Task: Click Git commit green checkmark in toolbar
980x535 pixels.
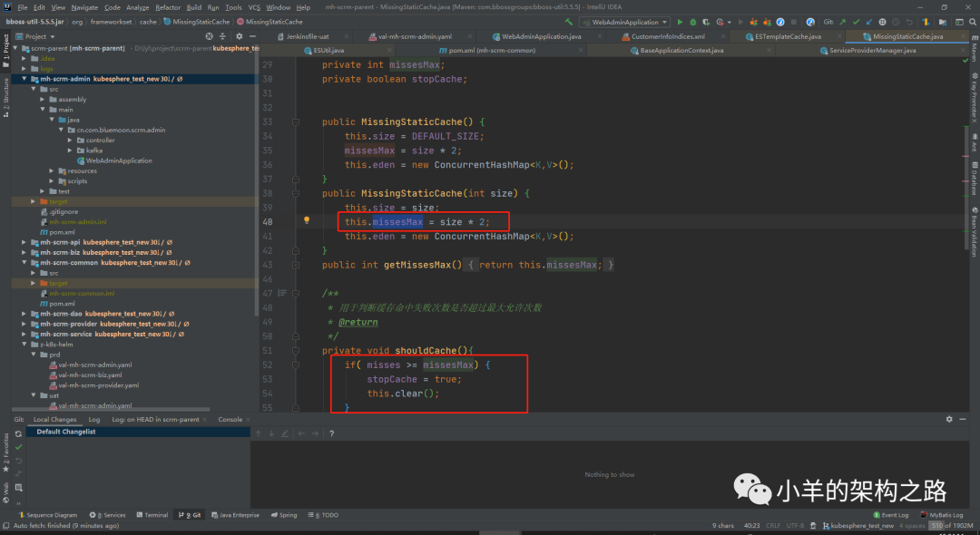Action: tap(856, 22)
